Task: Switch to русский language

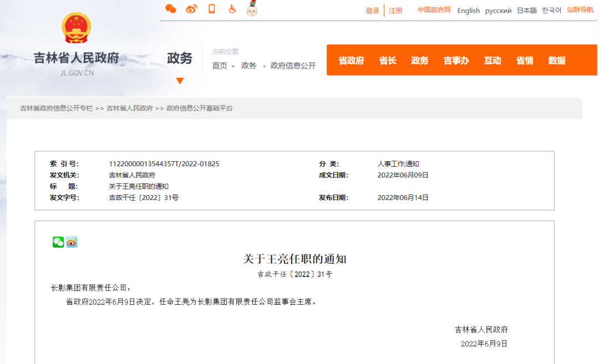Action: tap(498, 11)
